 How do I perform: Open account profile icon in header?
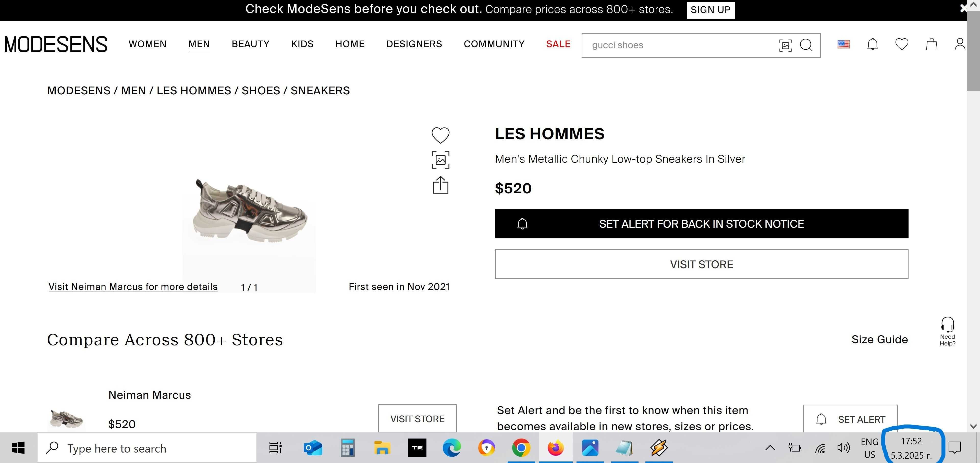960,44
